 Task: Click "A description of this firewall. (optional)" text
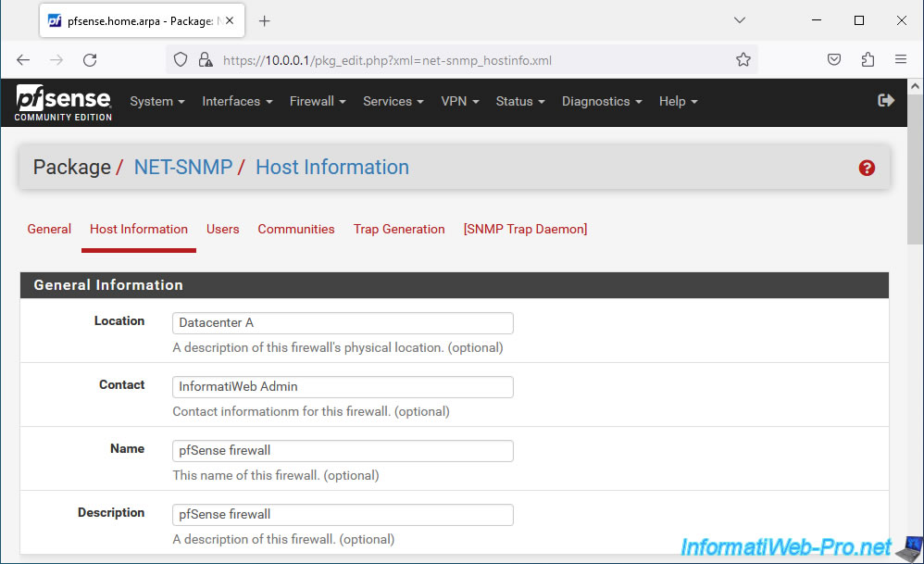point(283,539)
